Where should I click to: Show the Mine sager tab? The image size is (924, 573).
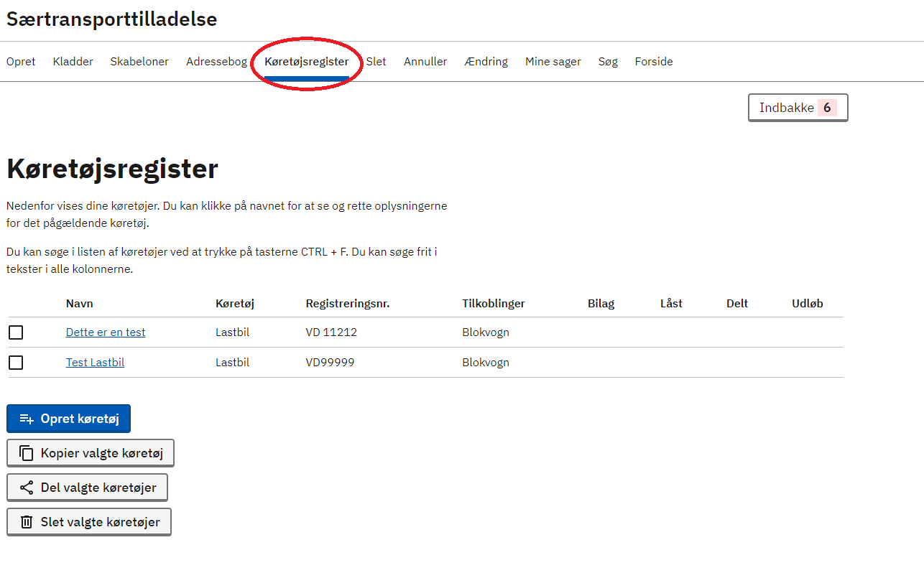(x=553, y=62)
